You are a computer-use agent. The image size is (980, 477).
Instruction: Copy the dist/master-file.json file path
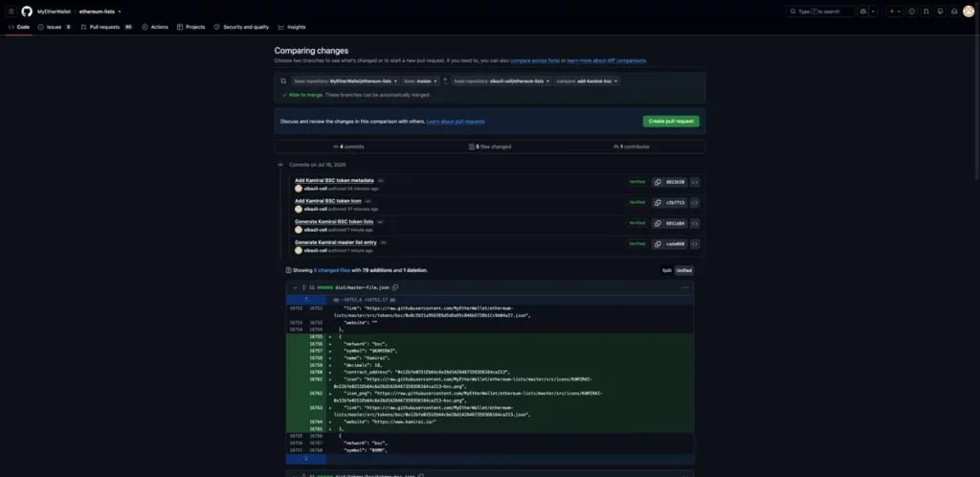(x=395, y=287)
